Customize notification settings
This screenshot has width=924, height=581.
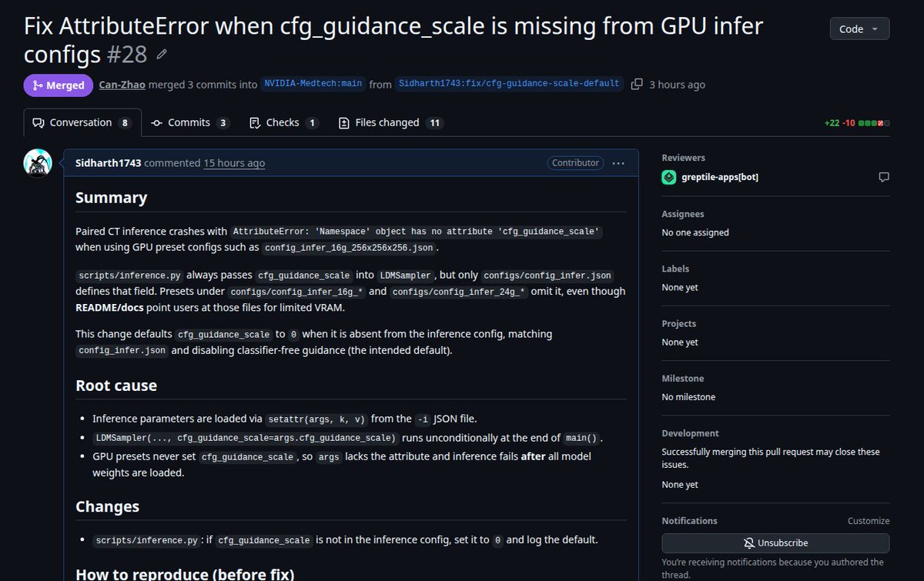869,521
